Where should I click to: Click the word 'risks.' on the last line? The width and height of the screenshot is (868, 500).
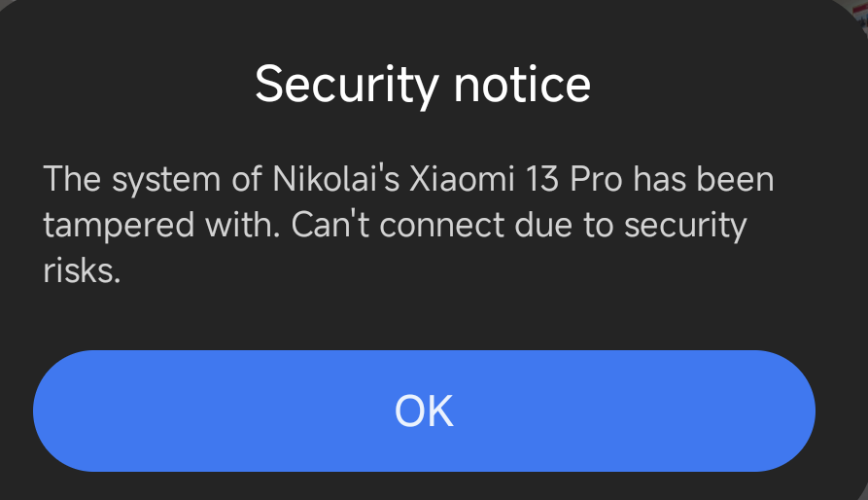pyautogui.click(x=82, y=270)
